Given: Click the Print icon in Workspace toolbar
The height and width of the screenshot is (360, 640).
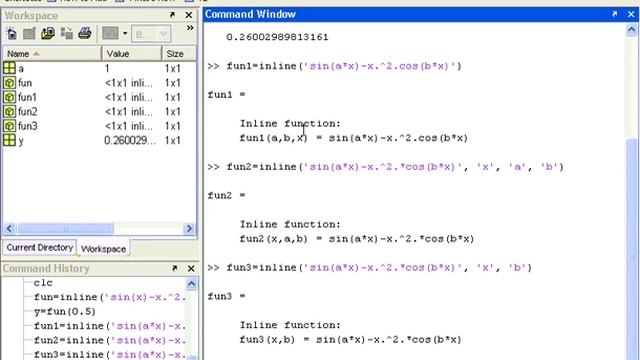Looking at the screenshot, I should pyautogui.click(x=84, y=33).
